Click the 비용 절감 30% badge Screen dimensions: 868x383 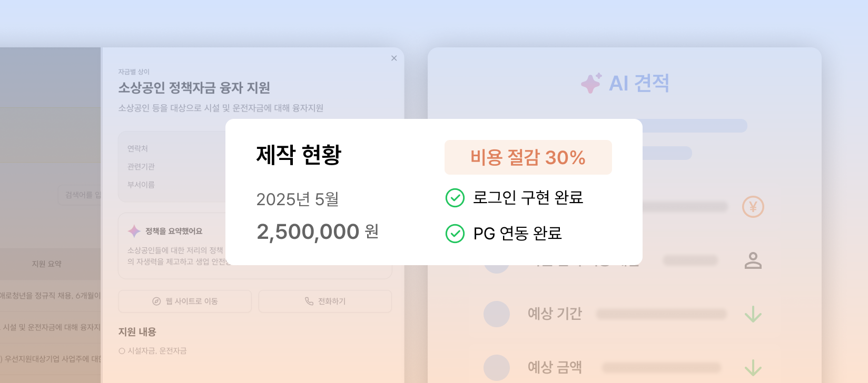528,157
